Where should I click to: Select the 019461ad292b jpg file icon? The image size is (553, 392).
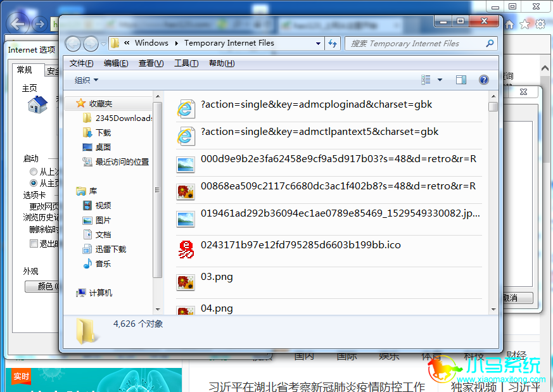tap(186, 219)
